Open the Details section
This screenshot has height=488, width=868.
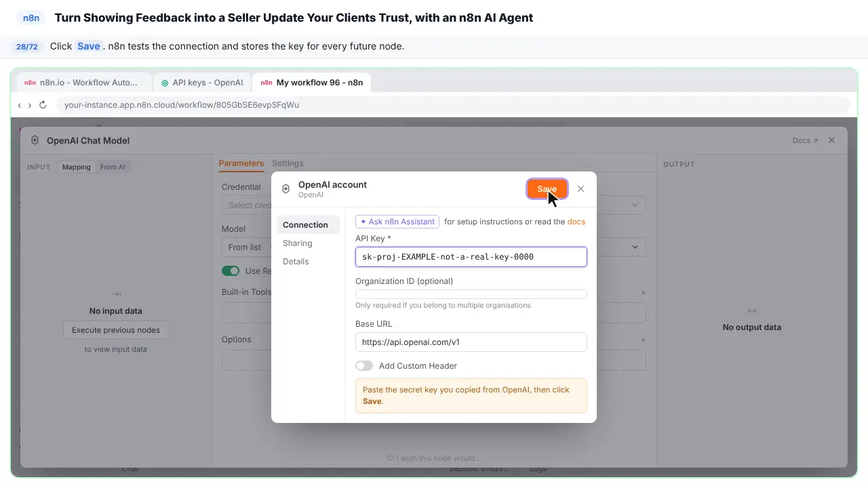296,262
